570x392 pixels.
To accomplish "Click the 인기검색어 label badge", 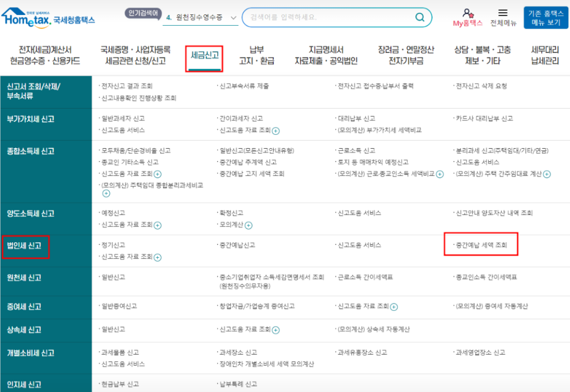I will (143, 13).
